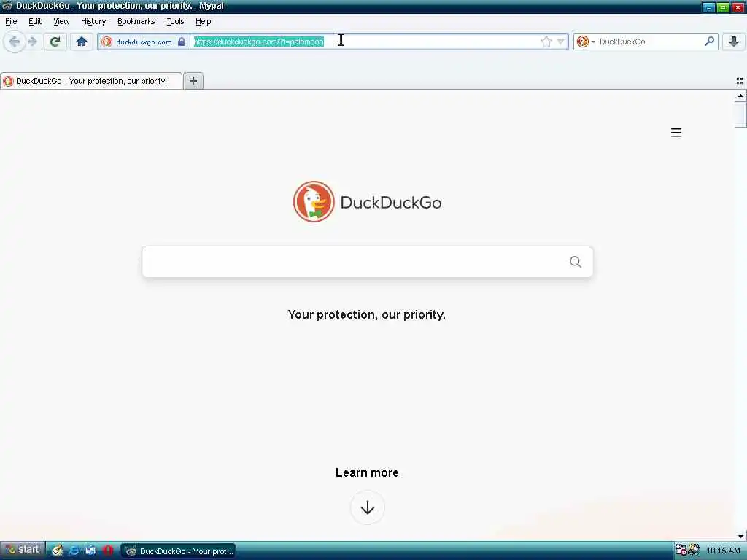Open a new tab with plus button
The width and height of the screenshot is (747, 560).
point(193,81)
